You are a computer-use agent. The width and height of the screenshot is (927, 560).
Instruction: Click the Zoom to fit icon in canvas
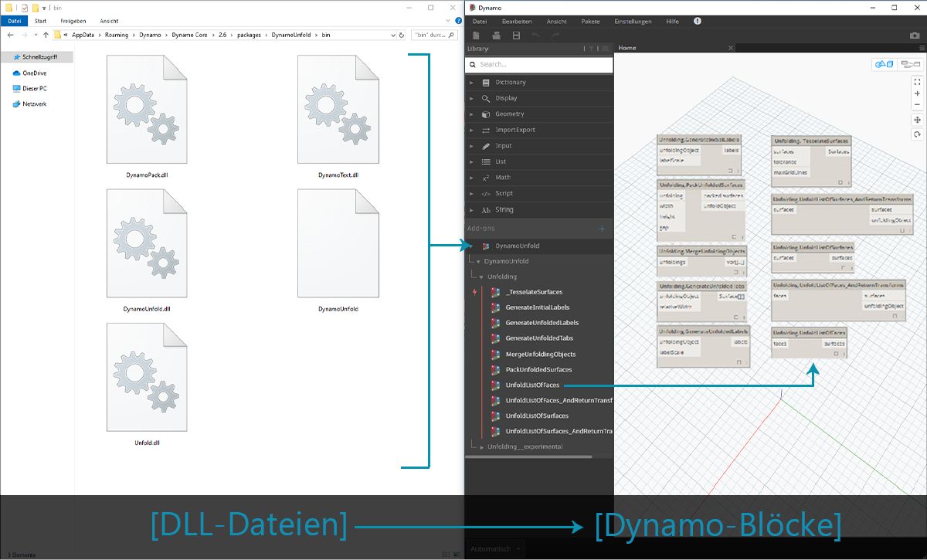pyautogui.click(x=917, y=81)
